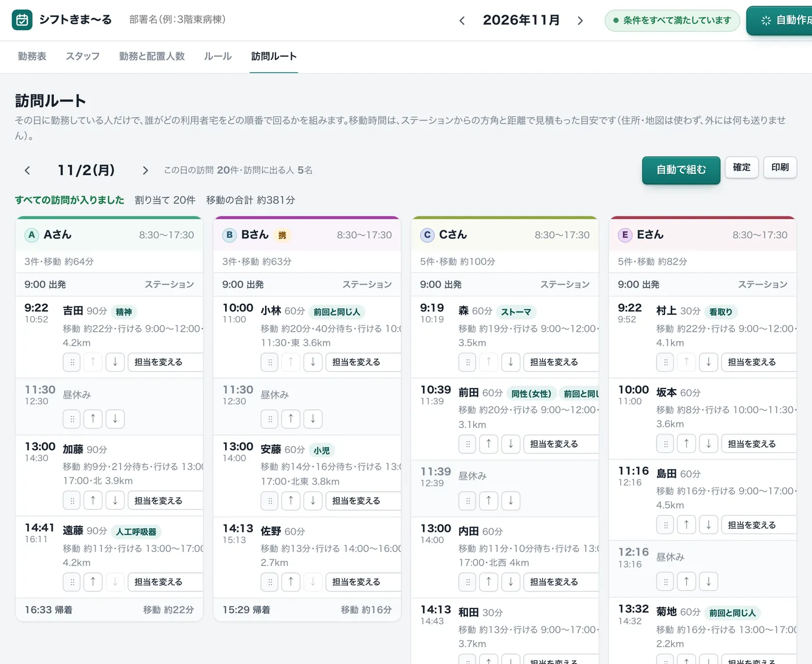This screenshot has height=664, width=812.
Task: Move Eさん's lunch break down
Action: click(x=708, y=581)
